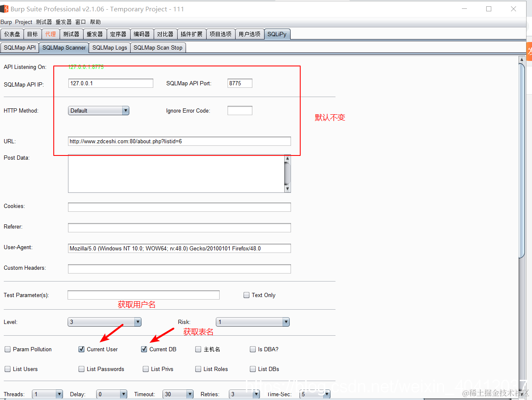This screenshot has width=532, height=400.
Task: Click the API Listening On address 127.0.0.1:8775
Action: tap(86, 67)
